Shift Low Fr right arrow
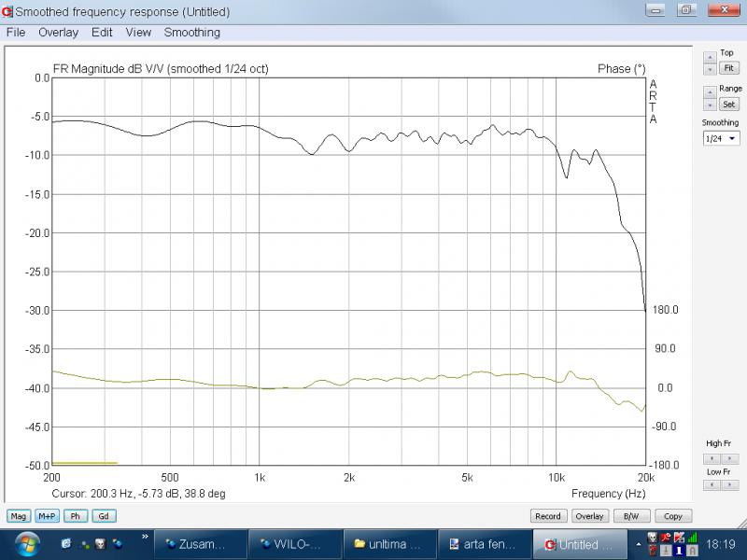The height and width of the screenshot is (560, 747). (729, 484)
